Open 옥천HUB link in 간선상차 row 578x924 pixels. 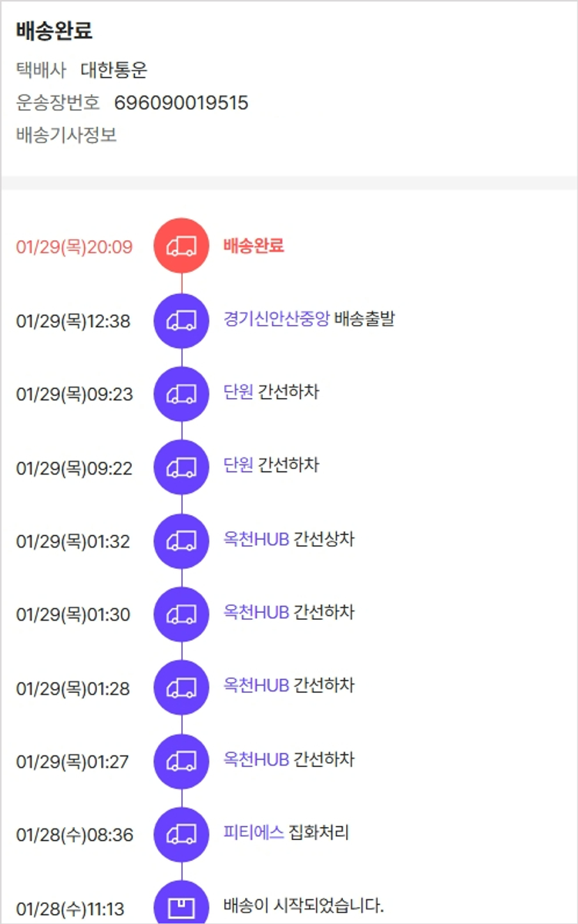(x=256, y=539)
